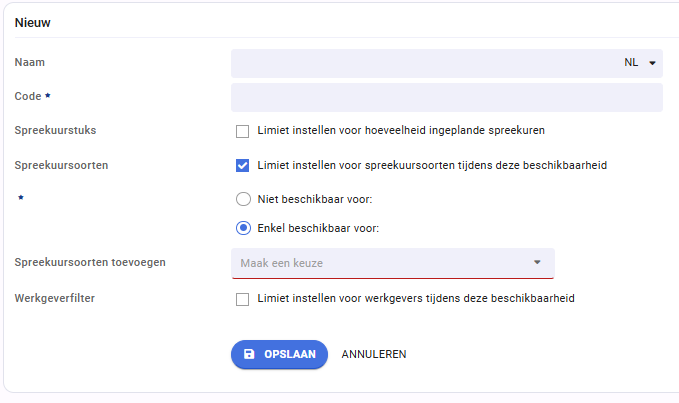This screenshot has height=403, width=679.
Task: Click label 'Limiet instellen voor spreekuursoorten tijdens deze beschikbaarheid'
Action: point(432,165)
